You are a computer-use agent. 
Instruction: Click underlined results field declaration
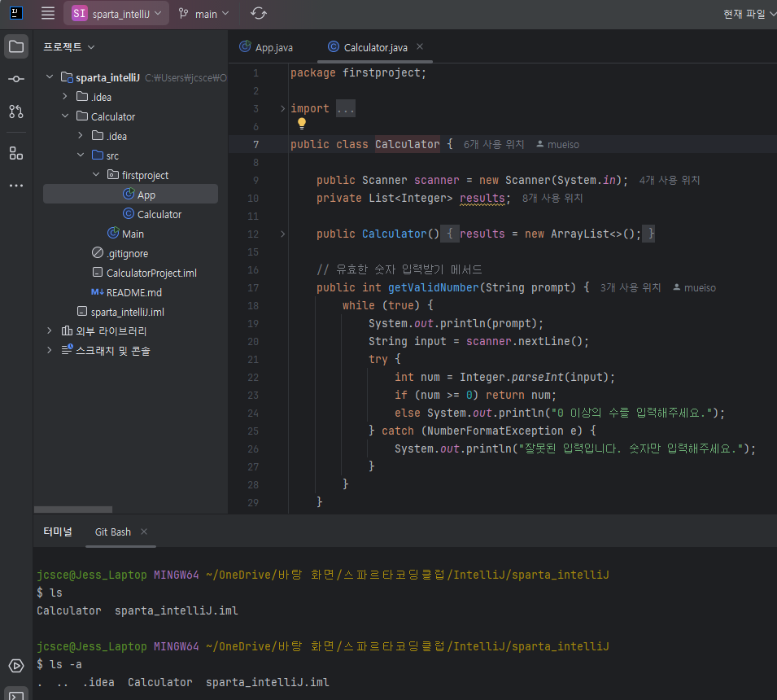(482, 199)
